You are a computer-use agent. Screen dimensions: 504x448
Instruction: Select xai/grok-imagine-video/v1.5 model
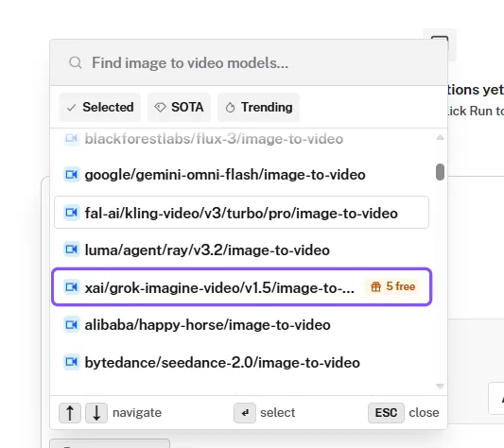pos(242,286)
